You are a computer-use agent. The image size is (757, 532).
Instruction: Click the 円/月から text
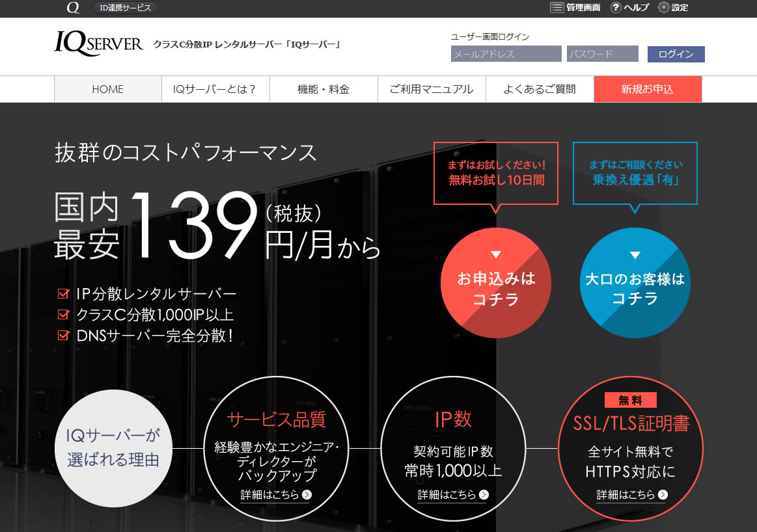322,245
